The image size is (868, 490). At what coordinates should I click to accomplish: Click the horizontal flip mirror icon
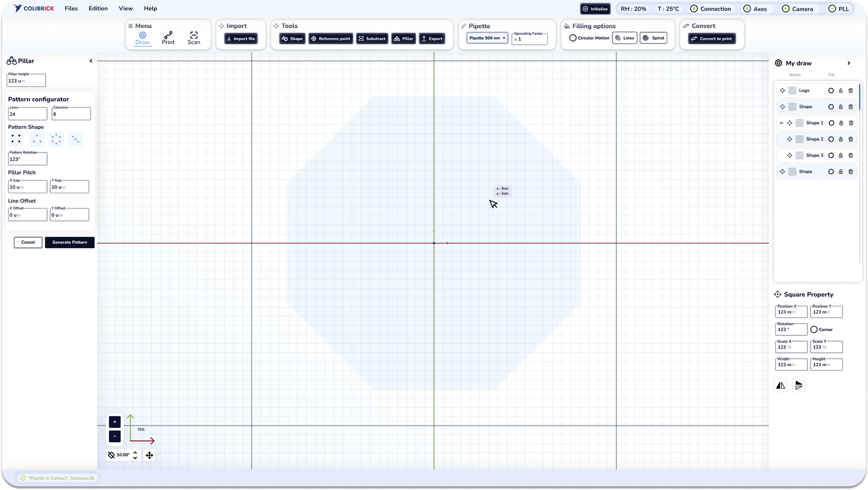coord(781,385)
